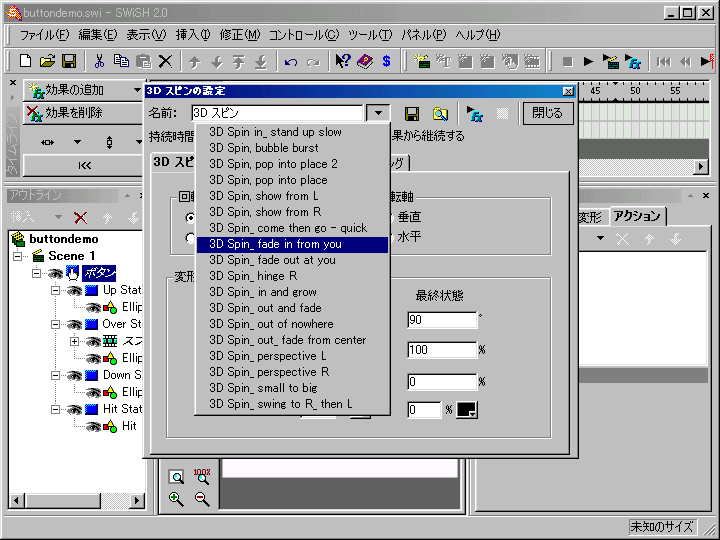Open help book icon
720x540 pixels.
click(x=365, y=61)
